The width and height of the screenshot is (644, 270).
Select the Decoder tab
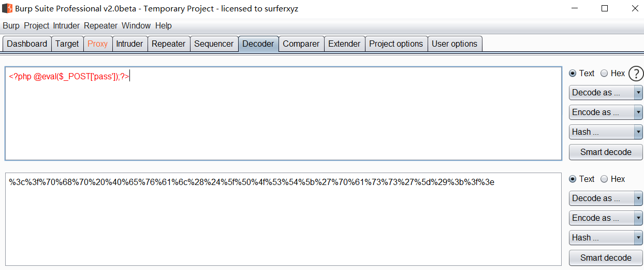click(258, 44)
